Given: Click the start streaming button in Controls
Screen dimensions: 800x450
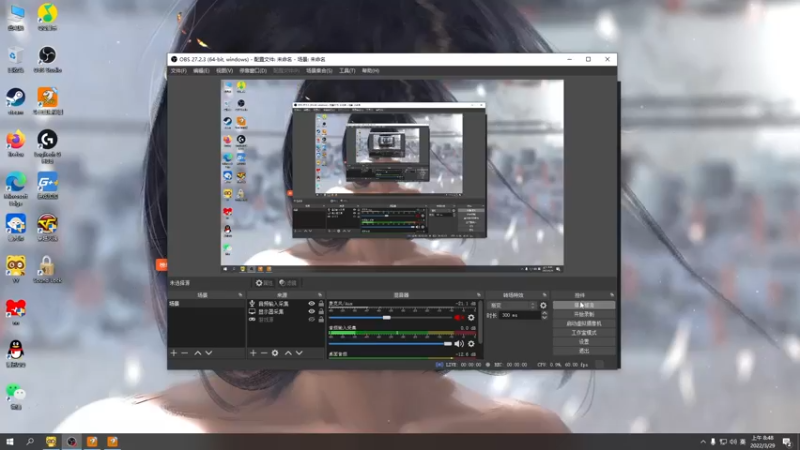Looking at the screenshot, I should pos(584,305).
